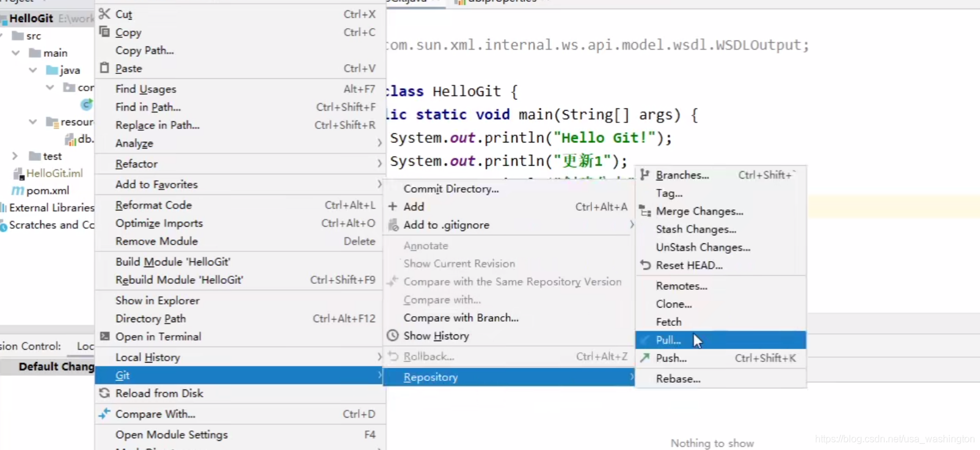Select the Git context menu item
This screenshot has width=980, height=450.
[240, 375]
